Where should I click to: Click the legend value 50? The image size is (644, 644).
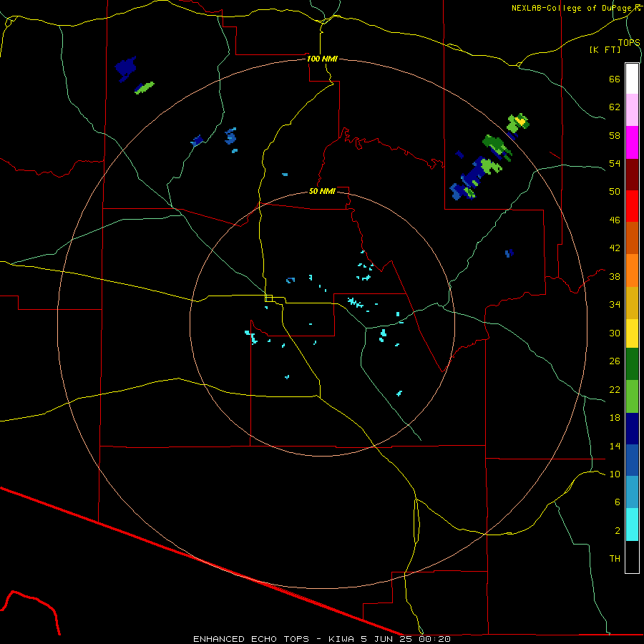click(615, 192)
